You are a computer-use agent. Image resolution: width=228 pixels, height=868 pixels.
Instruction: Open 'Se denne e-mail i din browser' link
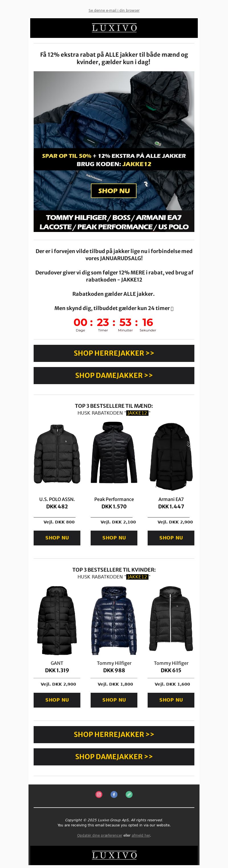(114, 11)
